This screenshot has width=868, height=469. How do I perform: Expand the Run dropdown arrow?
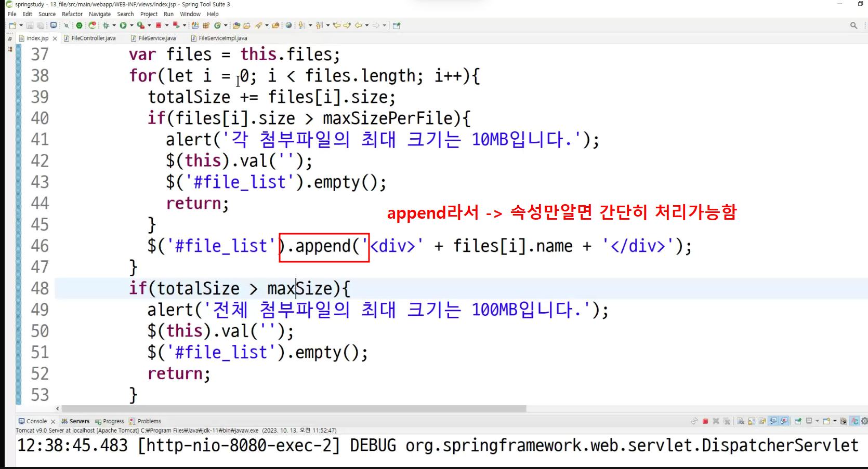[131, 25]
